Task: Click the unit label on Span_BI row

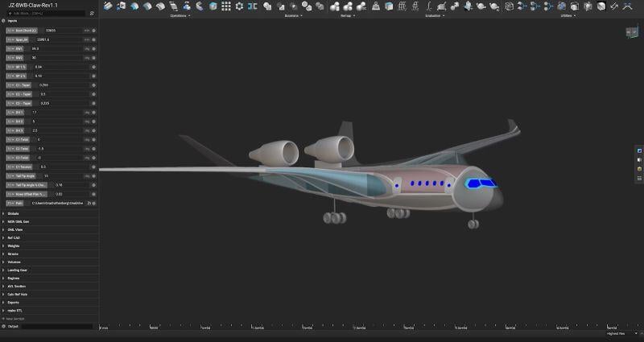Action: coord(87,39)
